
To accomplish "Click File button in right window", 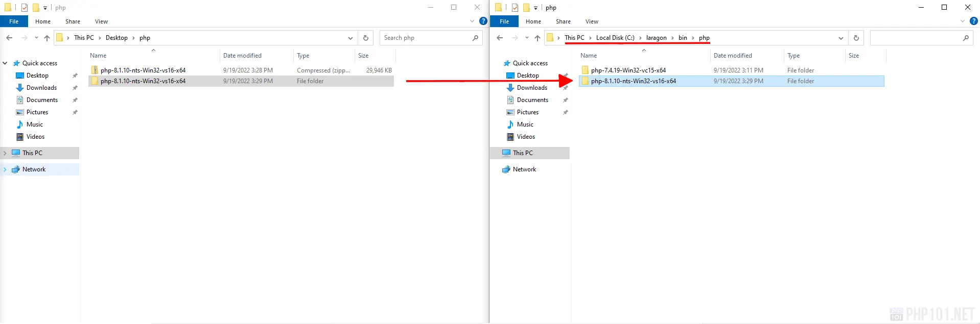I will tap(504, 21).
